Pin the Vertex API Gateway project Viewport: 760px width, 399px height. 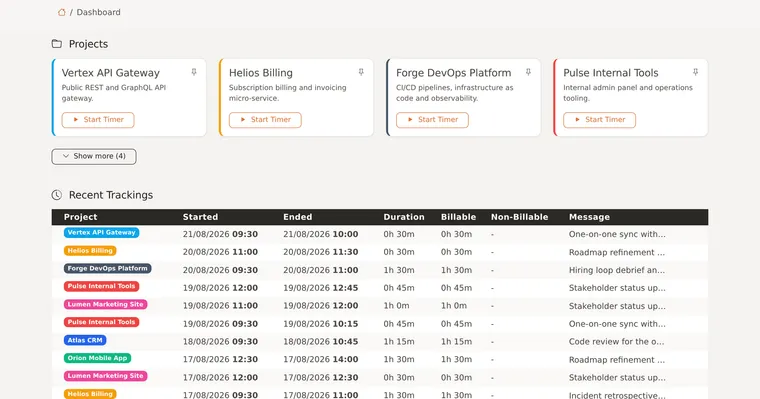194,72
